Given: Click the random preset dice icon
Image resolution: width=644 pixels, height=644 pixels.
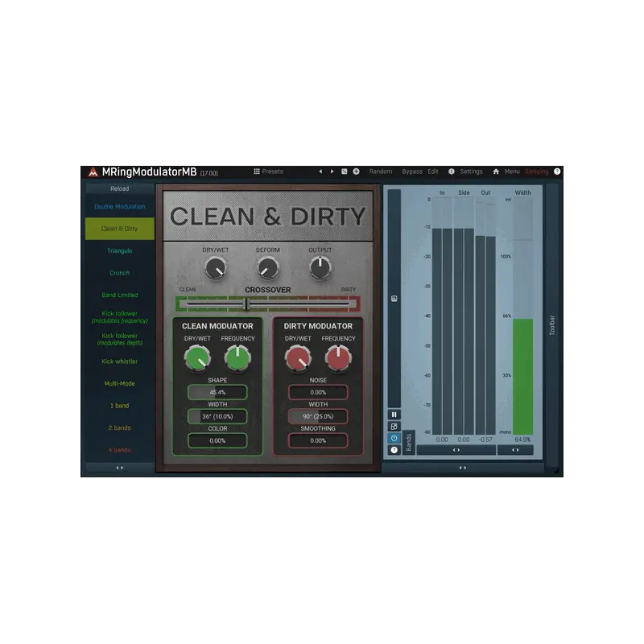Looking at the screenshot, I should 345,171.
